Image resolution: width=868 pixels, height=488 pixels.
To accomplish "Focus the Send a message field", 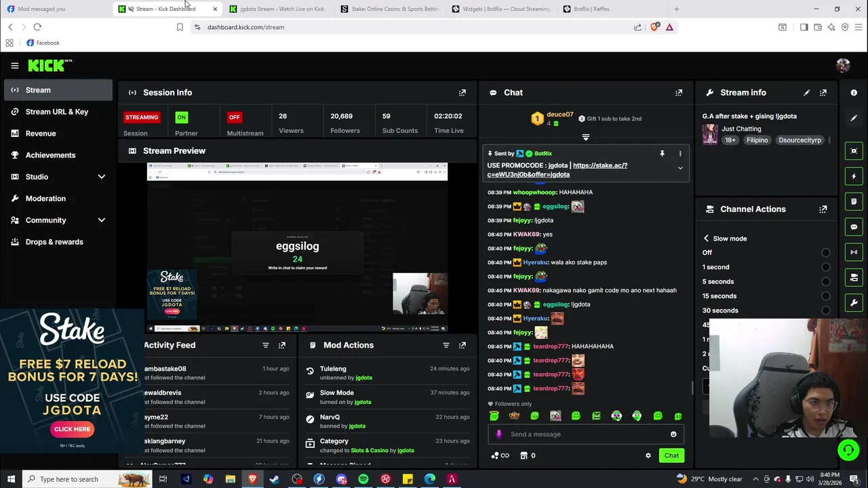I will pos(585,434).
